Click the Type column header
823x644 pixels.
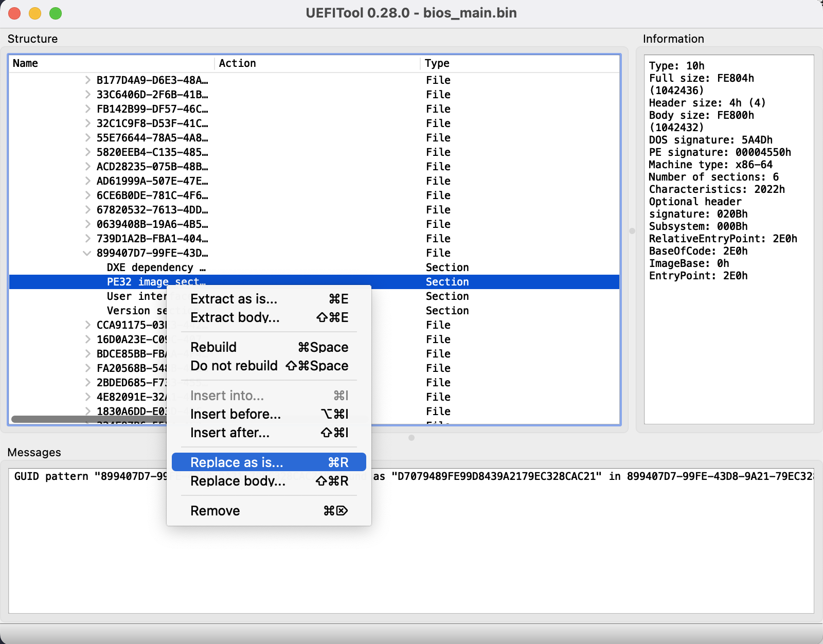pyautogui.click(x=520, y=63)
